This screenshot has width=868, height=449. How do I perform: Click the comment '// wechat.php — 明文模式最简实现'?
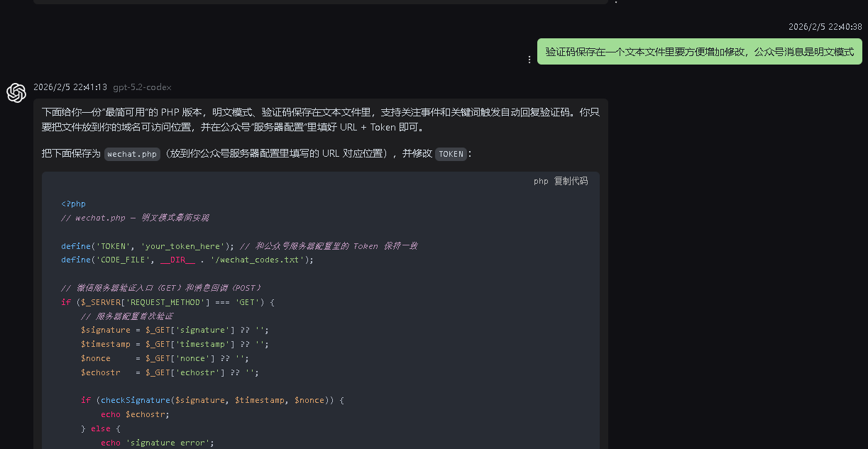[135, 218]
